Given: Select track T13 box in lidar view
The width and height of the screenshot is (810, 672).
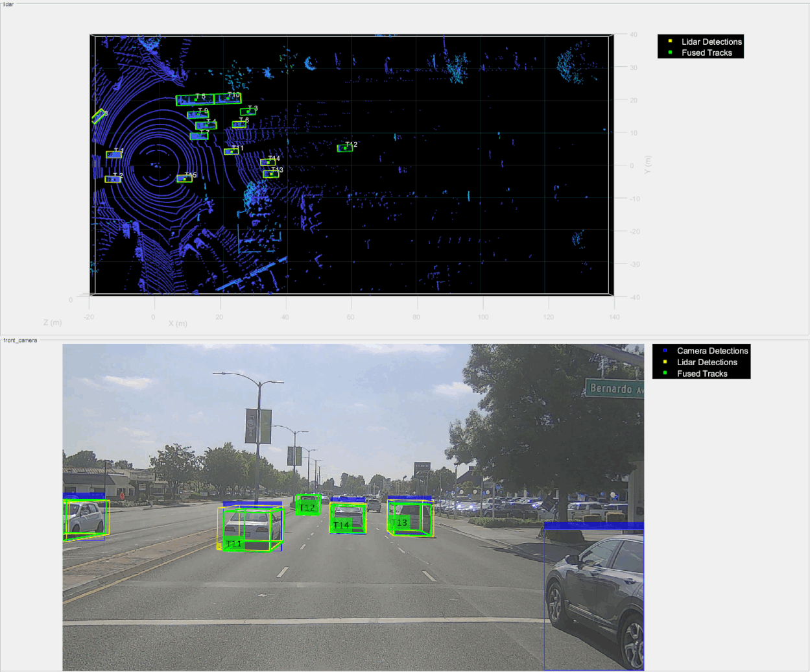Looking at the screenshot, I should (271, 174).
